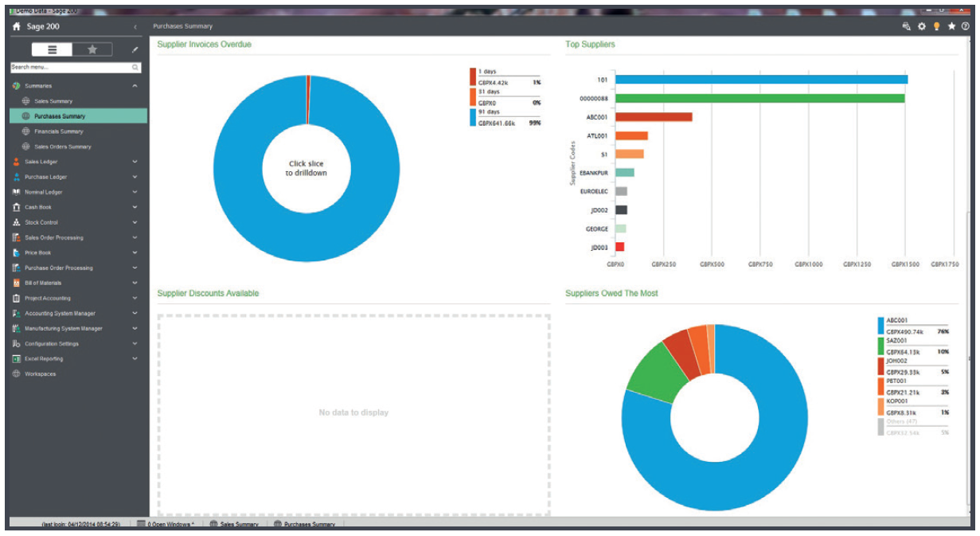Open Workspaces from the sidebar
This screenshot has height=536, width=980.
[40, 374]
